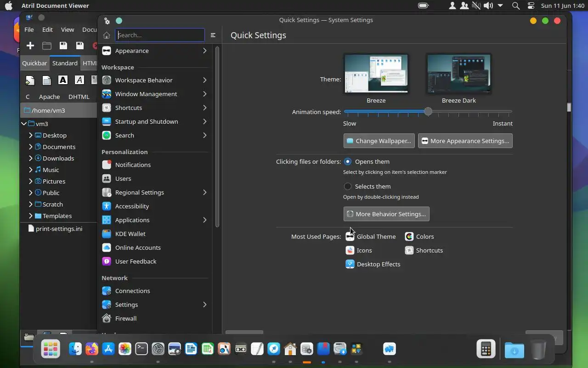Open Colors under Most Used Pages

(x=419, y=236)
